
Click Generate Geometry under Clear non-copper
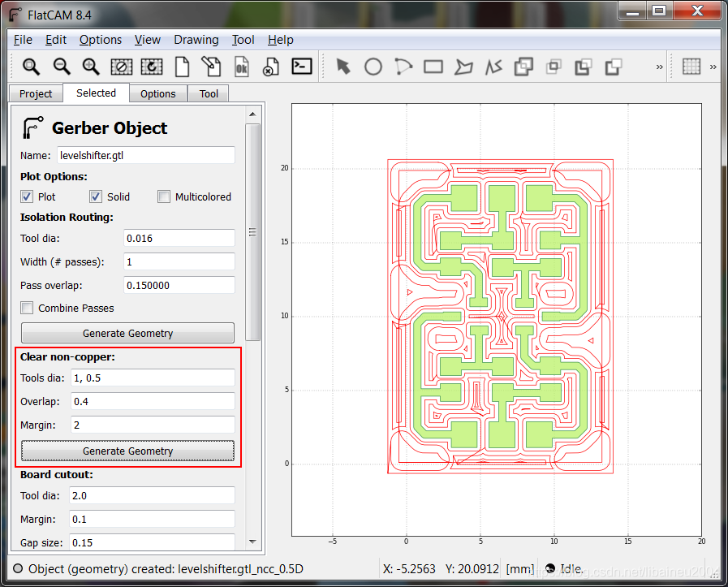coord(127,451)
